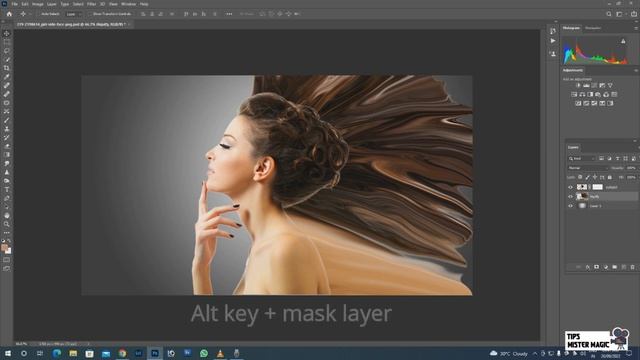This screenshot has height=360, width=640.
Task: Expand status bar info arrow
Action: (x=88, y=344)
